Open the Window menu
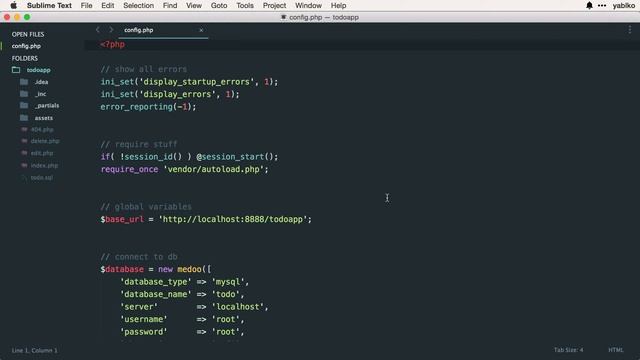The width and height of the screenshot is (640, 360). click(x=308, y=5)
